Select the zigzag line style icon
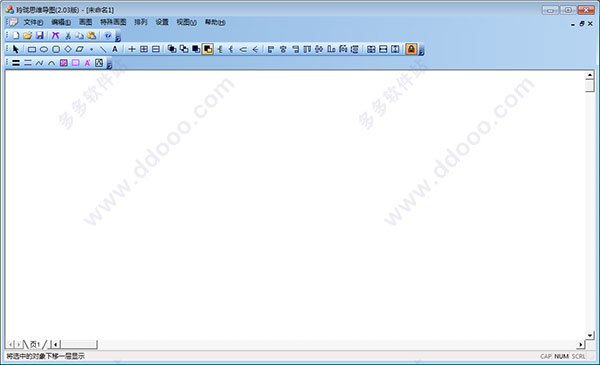The height and width of the screenshot is (365, 600). (x=39, y=63)
